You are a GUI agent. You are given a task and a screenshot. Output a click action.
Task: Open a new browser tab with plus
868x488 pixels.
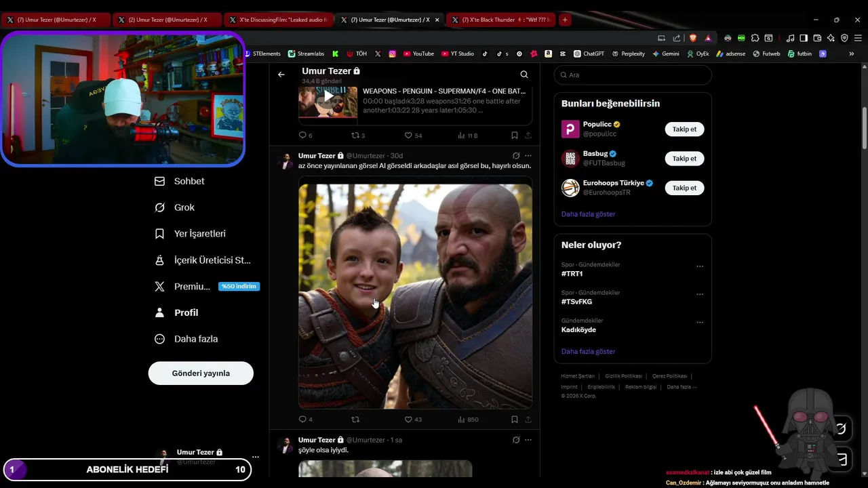[x=565, y=20]
